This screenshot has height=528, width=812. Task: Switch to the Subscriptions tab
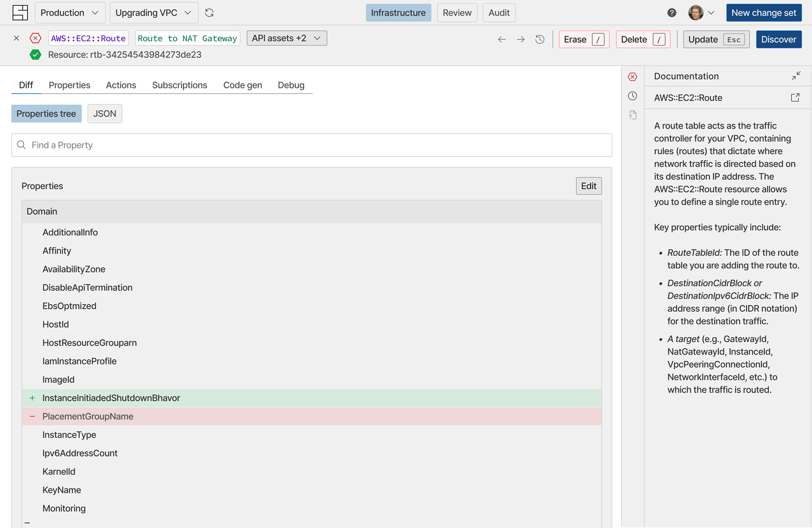[179, 85]
